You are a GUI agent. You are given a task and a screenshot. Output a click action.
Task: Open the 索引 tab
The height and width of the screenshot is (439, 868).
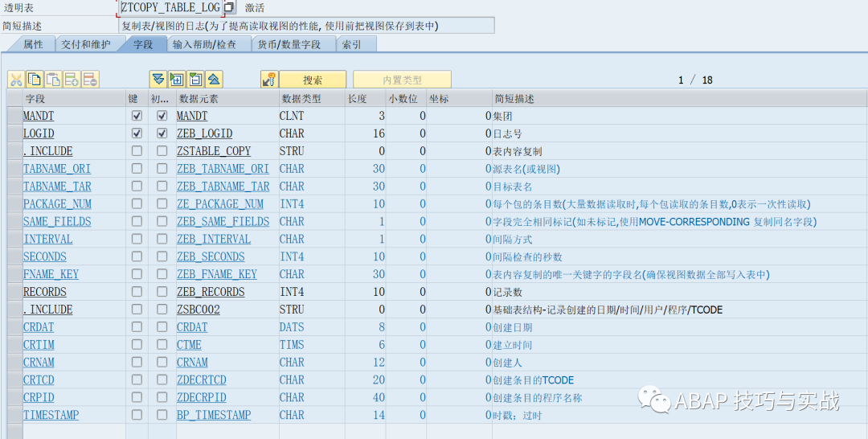pyautogui.click(x=352, y=44)
